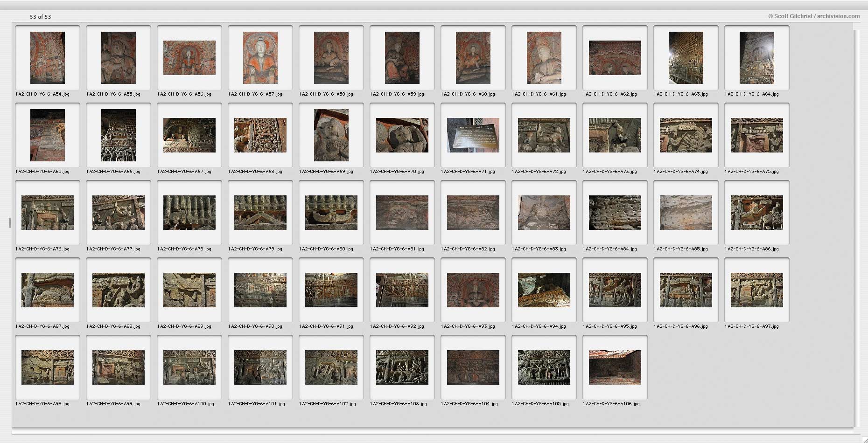
Task: Click the vertical scrollbar of the thumbnail grid
Action: click(856, 228)
